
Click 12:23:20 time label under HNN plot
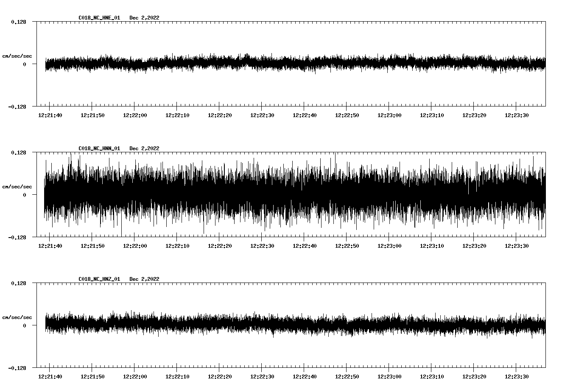pos(474,246)
